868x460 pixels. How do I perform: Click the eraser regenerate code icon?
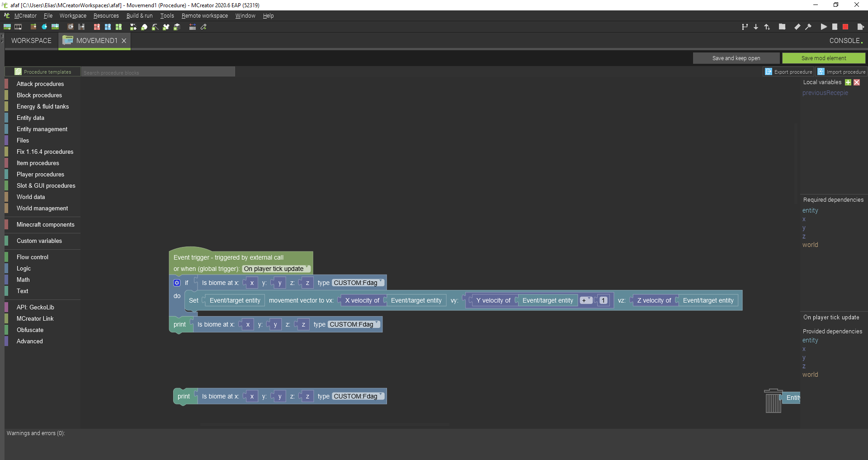797,27
